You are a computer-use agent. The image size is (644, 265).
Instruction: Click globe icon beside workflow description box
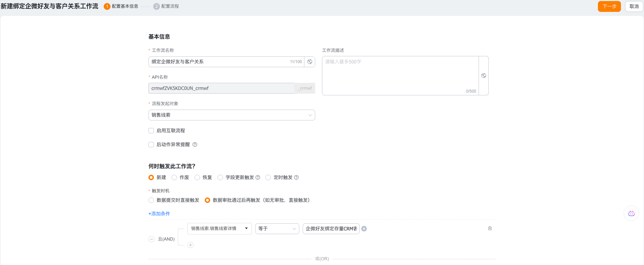[484, 76]
